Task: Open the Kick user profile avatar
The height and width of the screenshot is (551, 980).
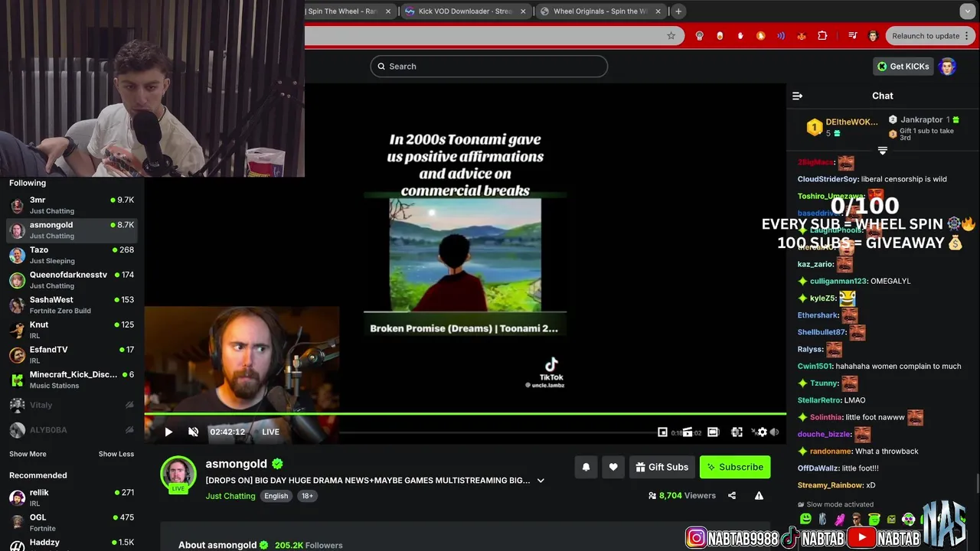Action: tap(948, 67)
